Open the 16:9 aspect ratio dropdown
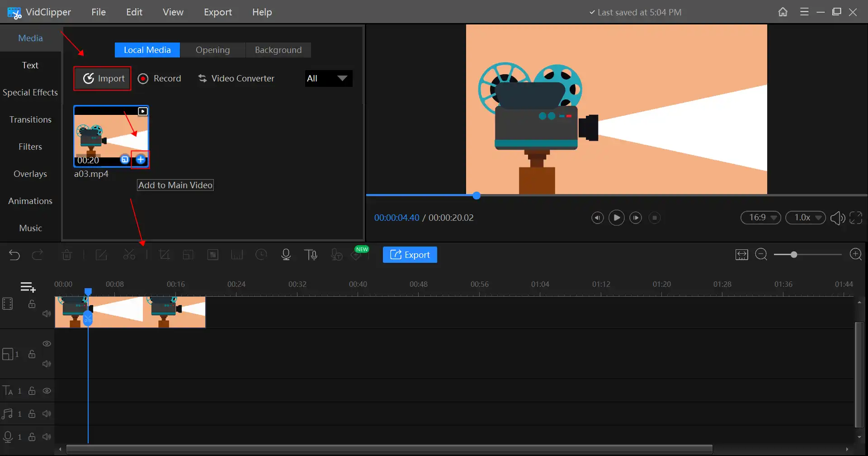The image size is (868, 456). (761, 218)
